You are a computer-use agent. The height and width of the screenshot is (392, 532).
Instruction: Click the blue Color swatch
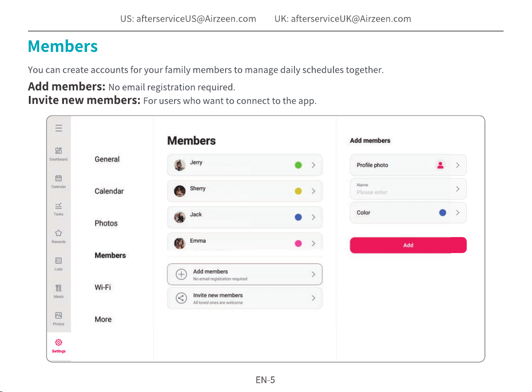(x=442, y=213)
